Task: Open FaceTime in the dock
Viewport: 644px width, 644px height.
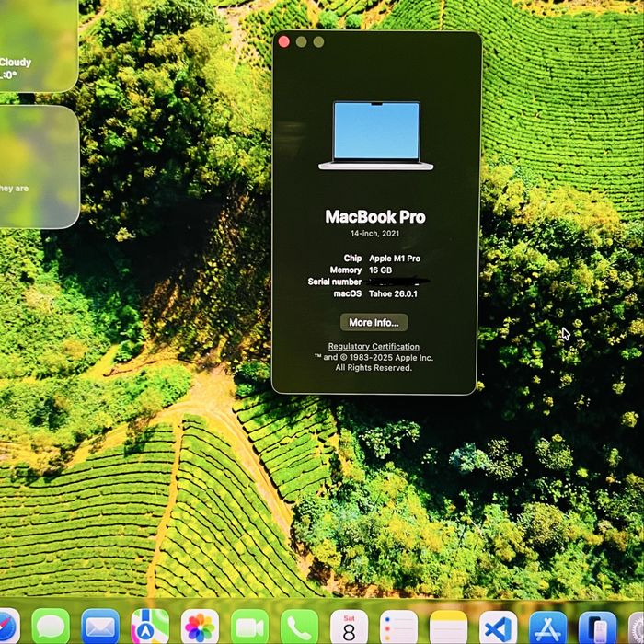Action: [249, 627]
